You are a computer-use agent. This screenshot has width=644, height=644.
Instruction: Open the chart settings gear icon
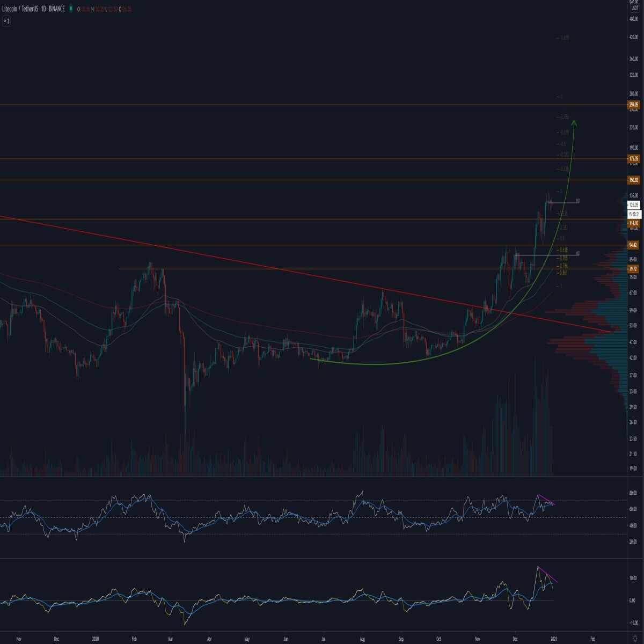point(634,639)
